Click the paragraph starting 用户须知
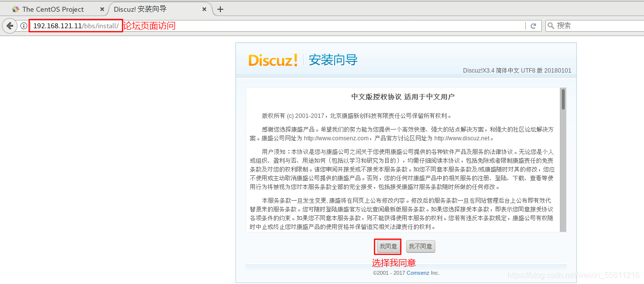This screenshot has height=284, width=644. pyautogui.click(x=402, y=170)
